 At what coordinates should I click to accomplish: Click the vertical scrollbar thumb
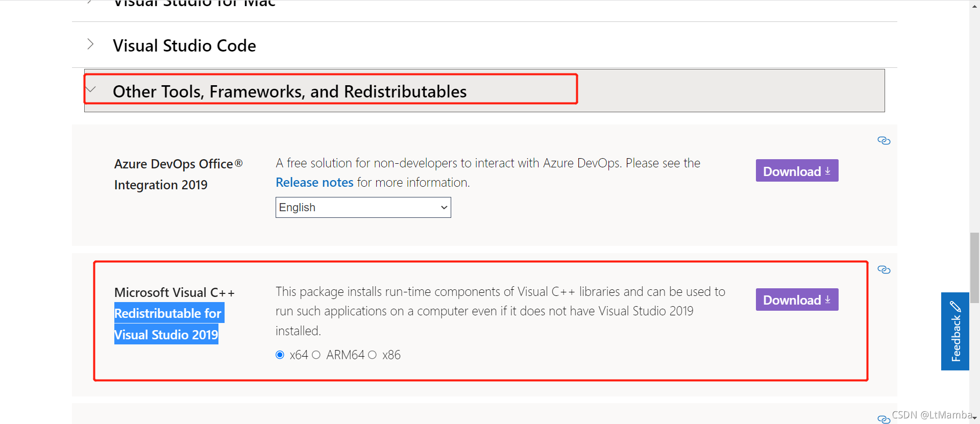974,267
